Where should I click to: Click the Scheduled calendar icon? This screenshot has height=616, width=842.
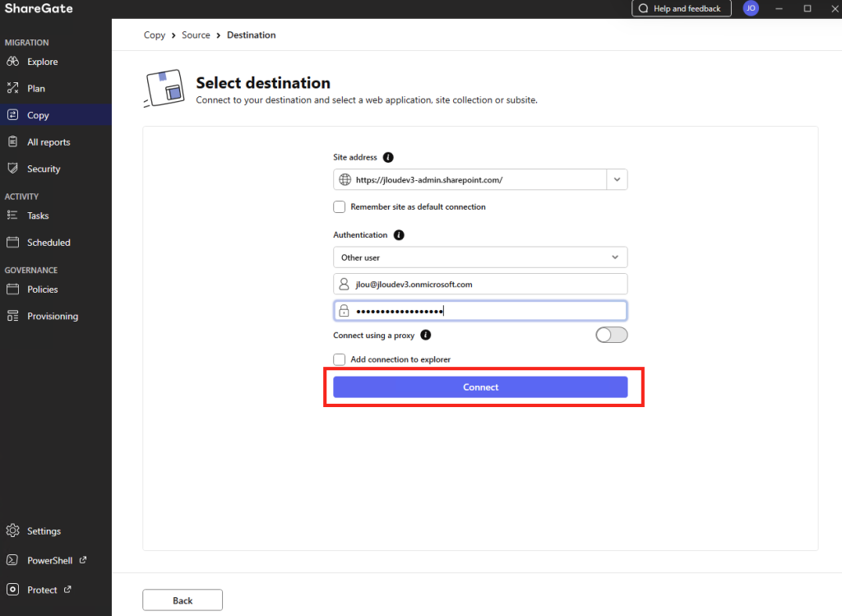[13, 243]
